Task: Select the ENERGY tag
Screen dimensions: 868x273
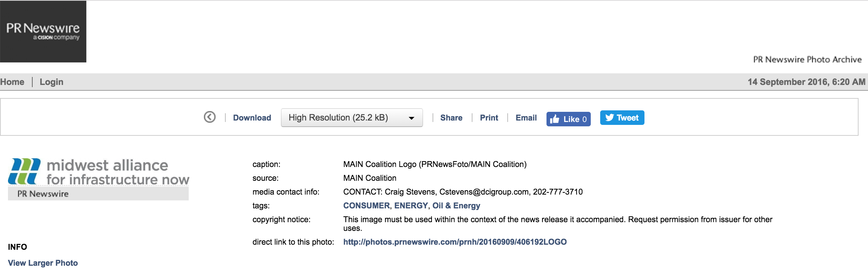Action: [x=411, y=205]
